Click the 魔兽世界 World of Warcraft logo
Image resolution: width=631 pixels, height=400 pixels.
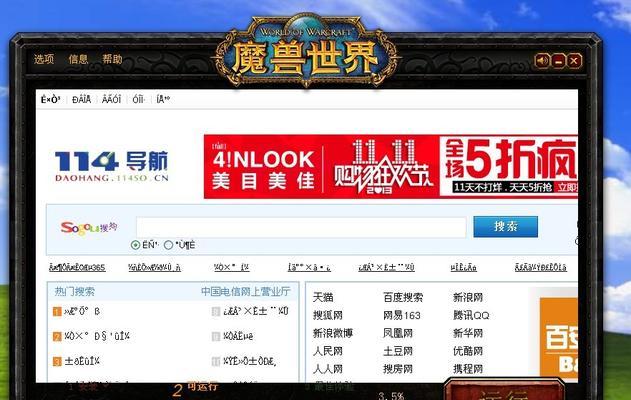click(306, 51)
